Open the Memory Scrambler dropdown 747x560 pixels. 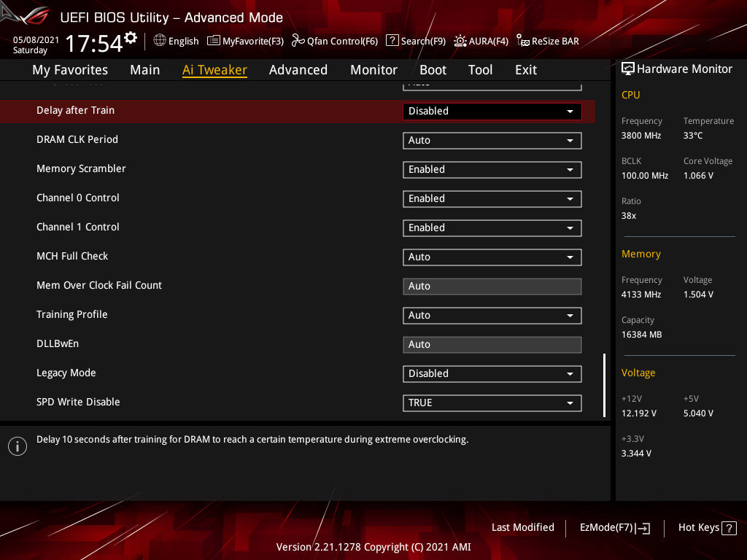tap(492, 170)
